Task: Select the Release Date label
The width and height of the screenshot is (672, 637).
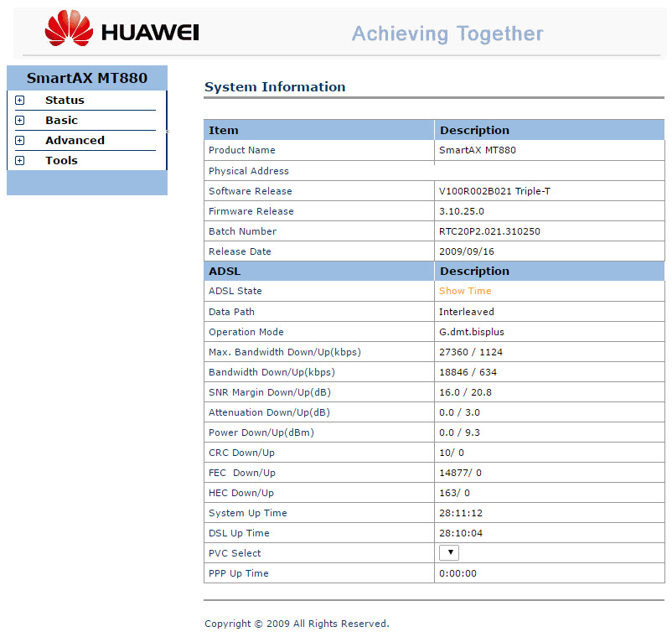Action: (240, 251)
